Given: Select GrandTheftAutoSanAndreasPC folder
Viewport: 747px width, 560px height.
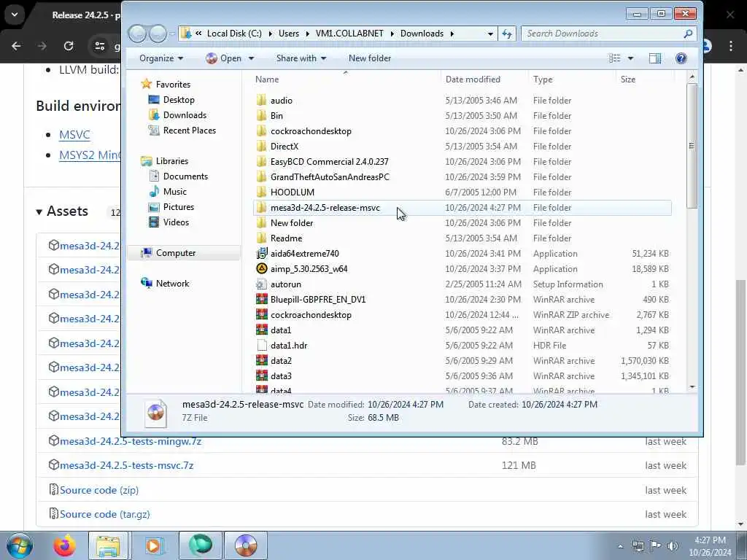Looking at the screenshot, I should [330, 177].
